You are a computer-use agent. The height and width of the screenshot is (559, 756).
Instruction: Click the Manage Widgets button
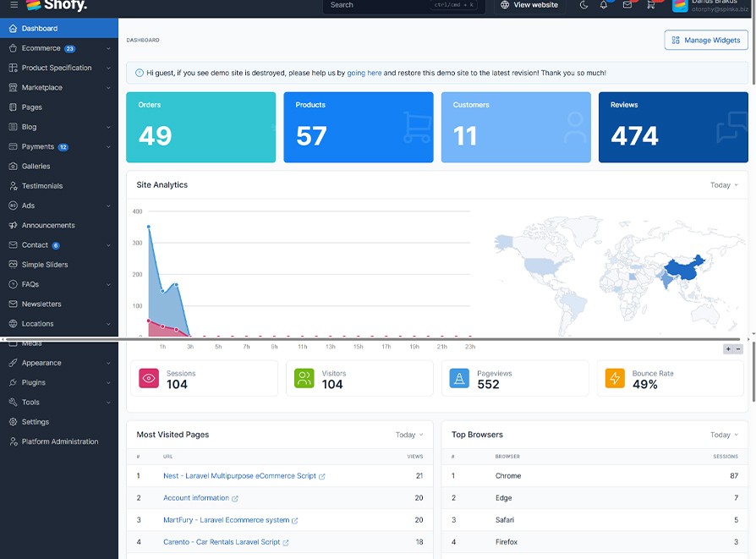click(706, 40)
